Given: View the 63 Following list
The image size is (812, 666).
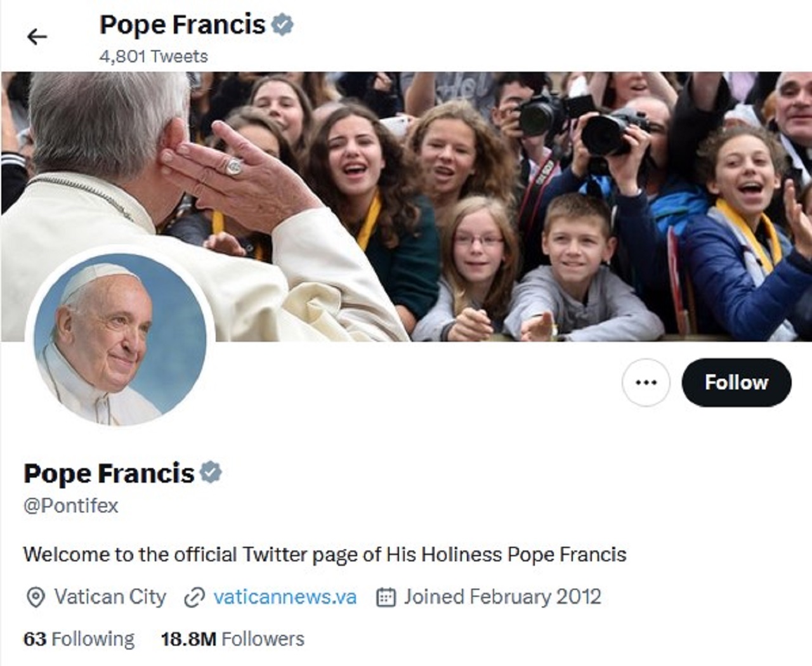Looking at the screenshot, I should pyautogui.click(x=79, y=639).
